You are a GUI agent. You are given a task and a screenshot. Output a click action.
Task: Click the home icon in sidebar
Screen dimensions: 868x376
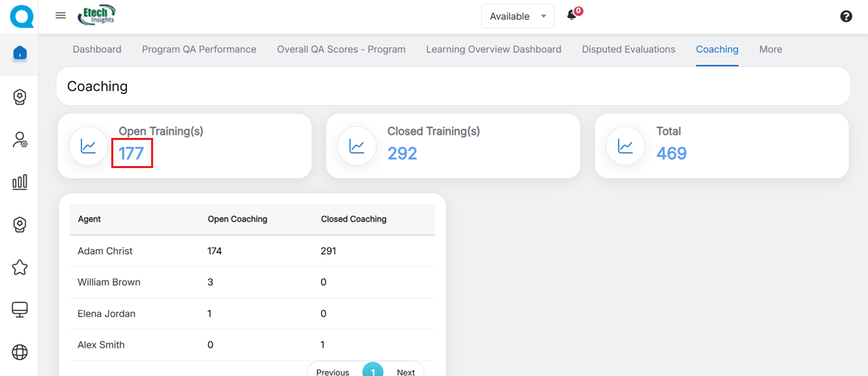click(20, 53)
